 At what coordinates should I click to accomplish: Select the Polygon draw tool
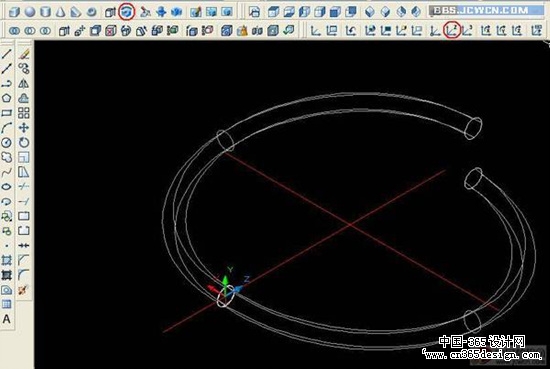7,98
